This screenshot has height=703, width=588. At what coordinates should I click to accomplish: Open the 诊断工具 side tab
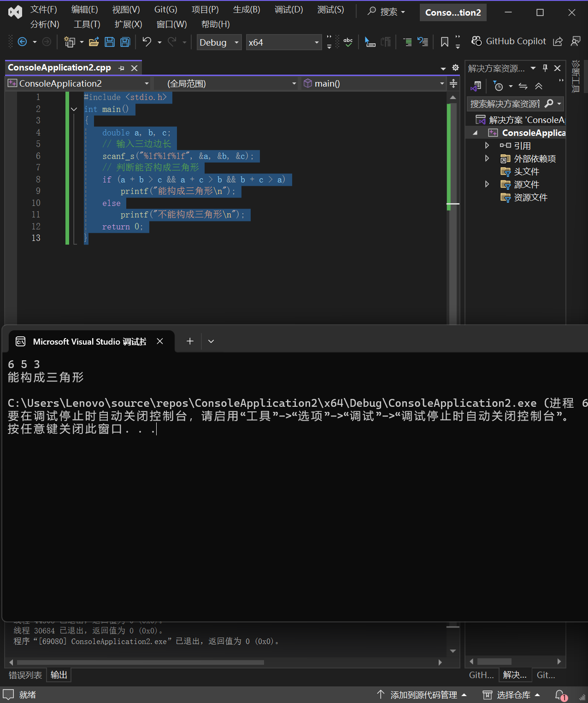point(576,76)
